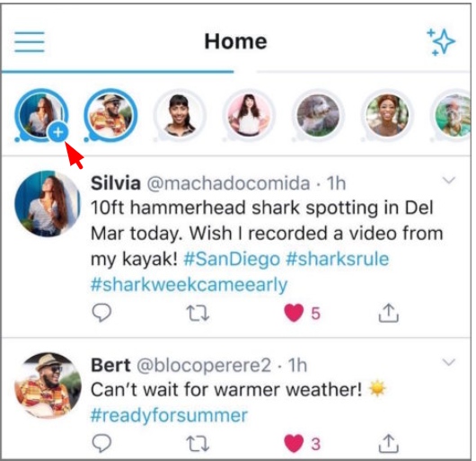The height and width of the screenshot is (461, 476).
Task: Open the #readyforsummer hashtag link
Action: [169, 415]
